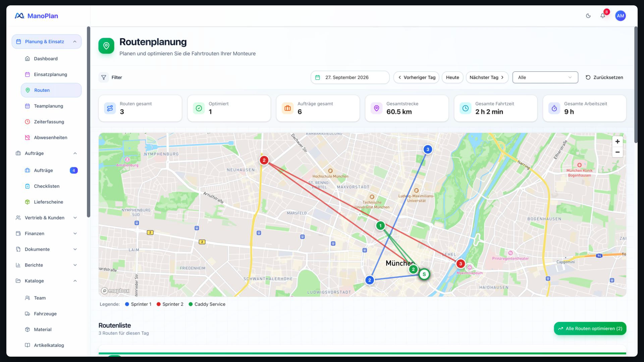The image size is (644, 362).
Task: Go to Einsatzplanung page
Action: tap(51, 74)
